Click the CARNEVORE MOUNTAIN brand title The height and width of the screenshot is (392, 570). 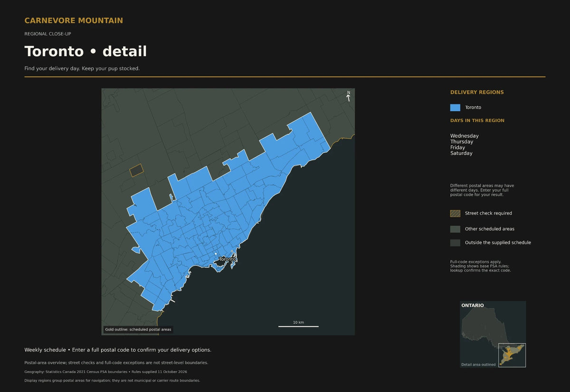(74, 20)
